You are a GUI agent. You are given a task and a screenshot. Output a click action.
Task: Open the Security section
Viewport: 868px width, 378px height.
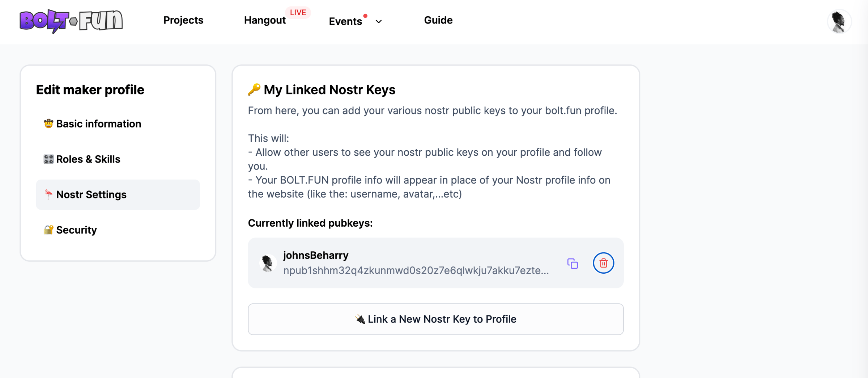click(76, 230)
